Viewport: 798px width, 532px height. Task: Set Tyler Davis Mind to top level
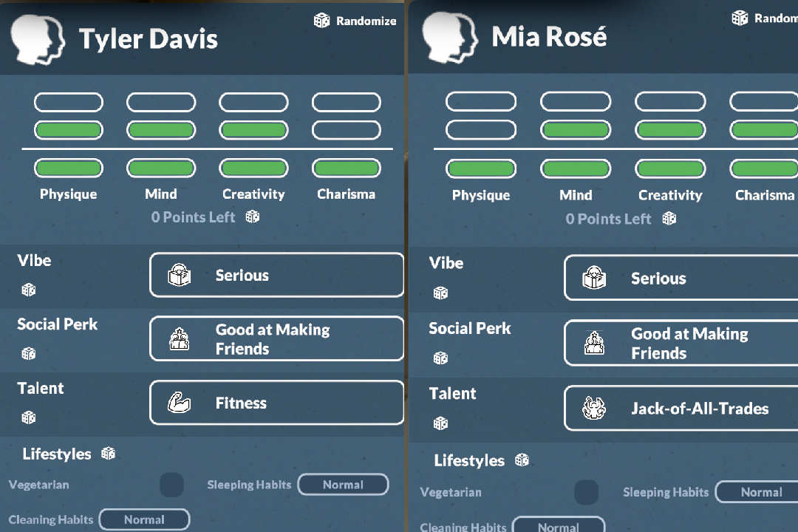tap(161, 102)
